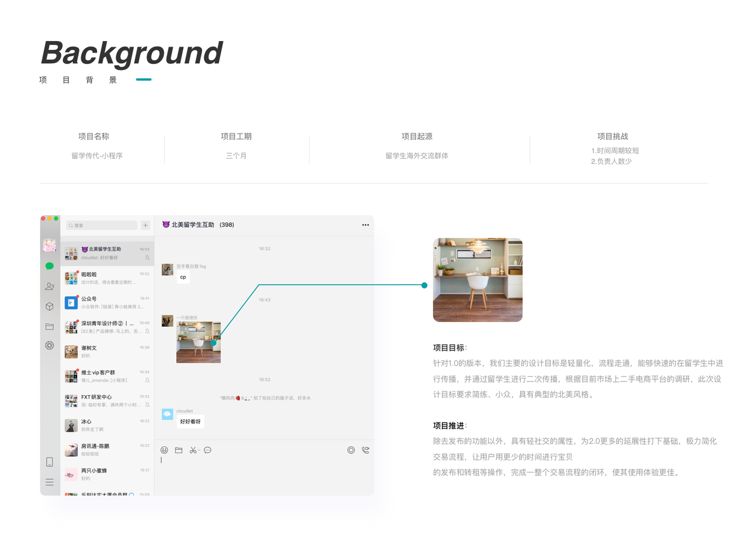The width and height of the screenshot is (748, 560).
Task: Click the 公众号 blue avatar icon
Action: 71,303
